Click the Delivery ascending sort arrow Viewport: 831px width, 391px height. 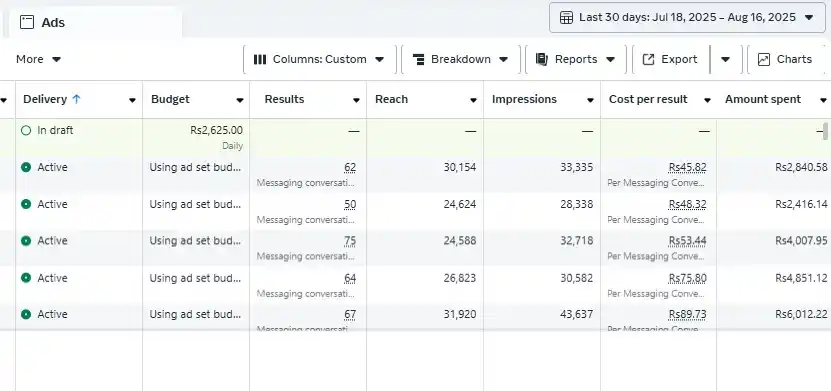[76, 99]
